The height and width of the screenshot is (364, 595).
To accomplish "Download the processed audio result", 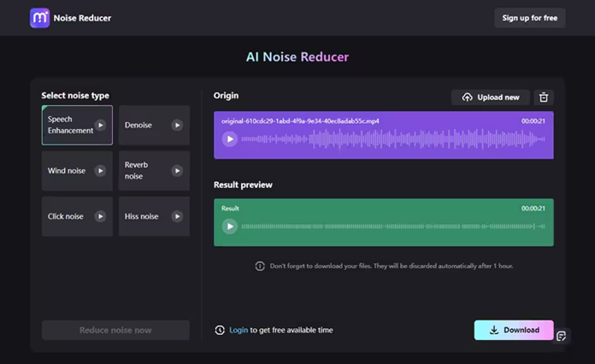I will point(514,330).
